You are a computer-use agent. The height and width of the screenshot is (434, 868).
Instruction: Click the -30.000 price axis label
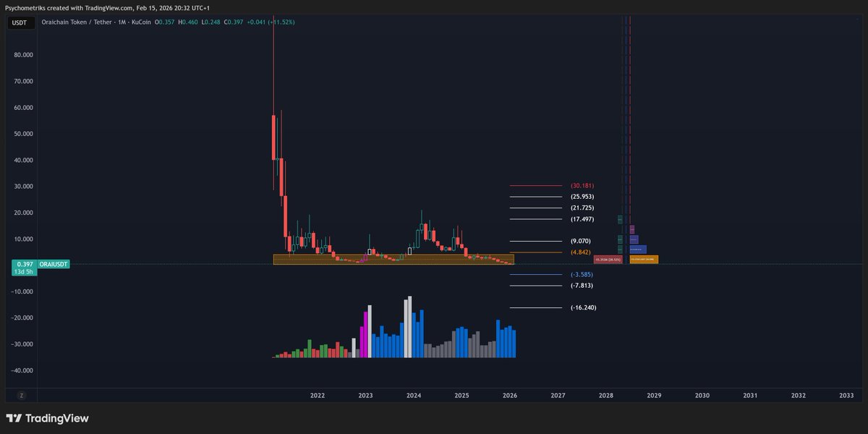tap(22, 344)
